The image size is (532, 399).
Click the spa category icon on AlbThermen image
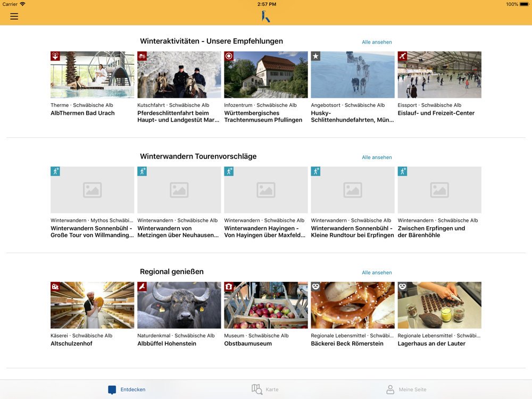pos(55,56)
